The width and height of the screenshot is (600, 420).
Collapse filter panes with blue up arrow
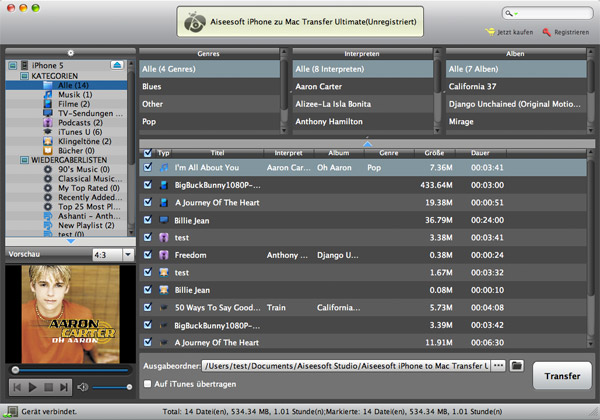(367, 144)
